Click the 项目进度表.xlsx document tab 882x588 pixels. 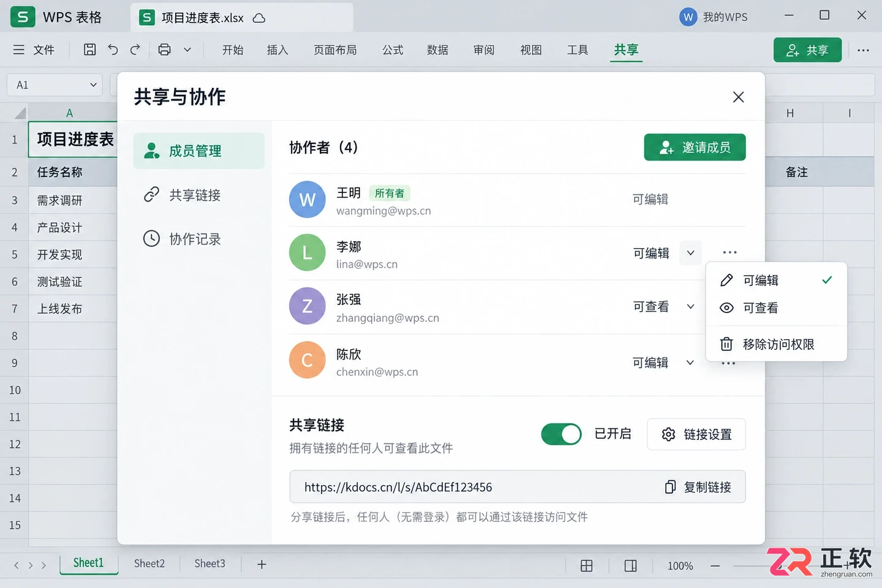242,18
